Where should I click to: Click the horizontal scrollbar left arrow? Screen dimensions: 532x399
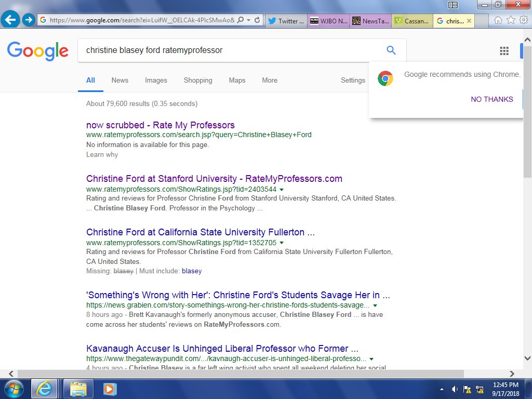pos(11,374)
